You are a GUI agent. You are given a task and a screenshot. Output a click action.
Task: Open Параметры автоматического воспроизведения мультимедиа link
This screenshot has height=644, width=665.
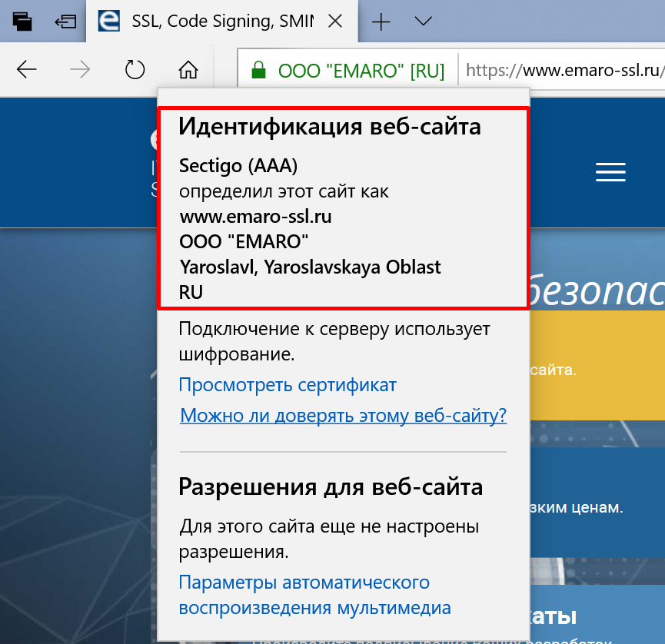[x=314, y=596]
